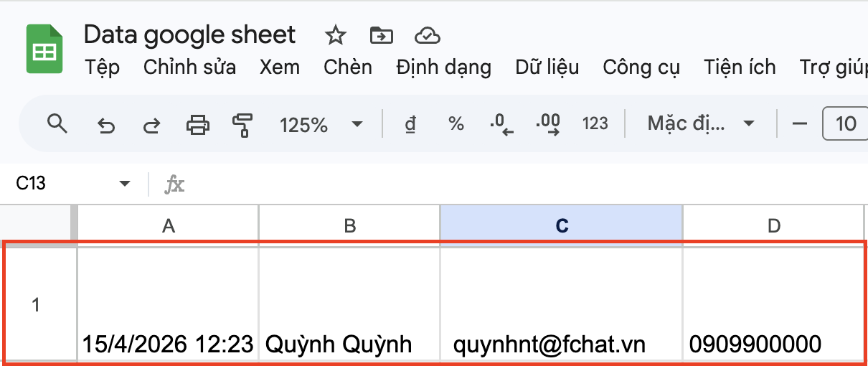Print the spreadsheet

coord(197,126)
